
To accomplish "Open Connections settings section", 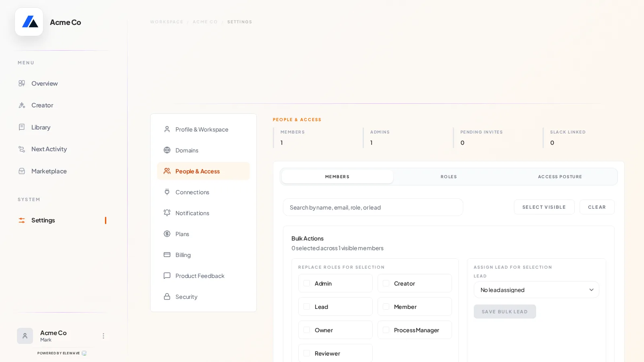I will point(203,192).
